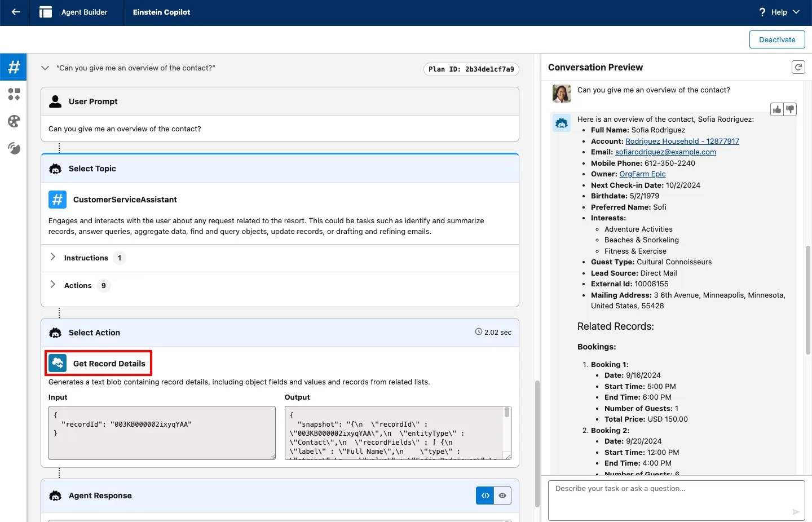Open the Rodriguez Household account link

coord(682,141)
